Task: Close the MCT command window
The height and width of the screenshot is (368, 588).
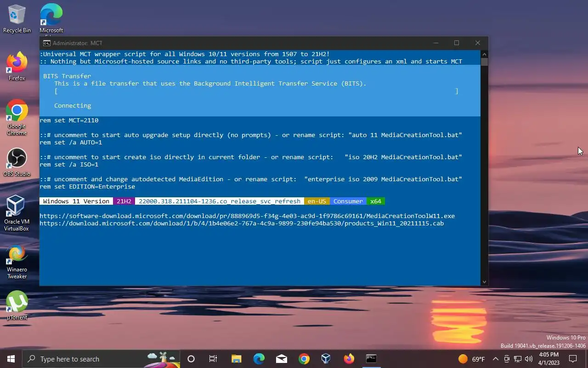Action: coord(478,43)
